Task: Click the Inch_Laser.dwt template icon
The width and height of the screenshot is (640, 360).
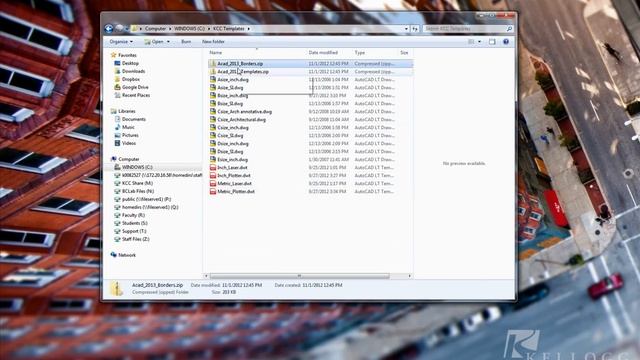Action: pyautogui.click(x=213, y=167)
